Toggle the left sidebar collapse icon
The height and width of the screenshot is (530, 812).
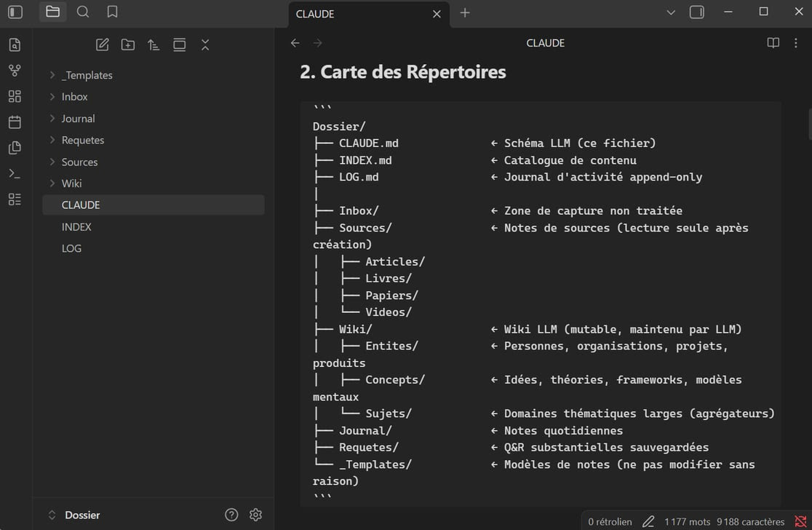15,12
